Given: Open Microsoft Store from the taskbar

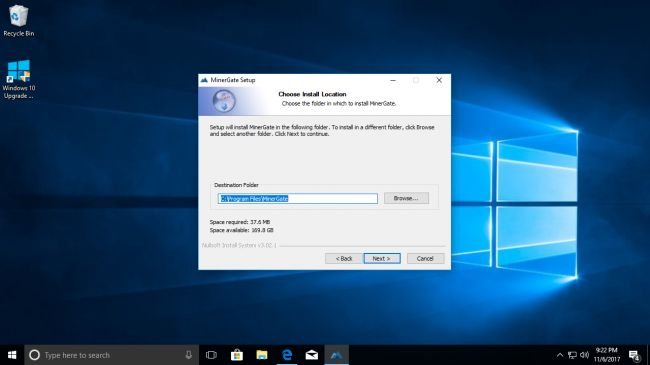Looking at the screenshot, I should click(x=237, y=355).
